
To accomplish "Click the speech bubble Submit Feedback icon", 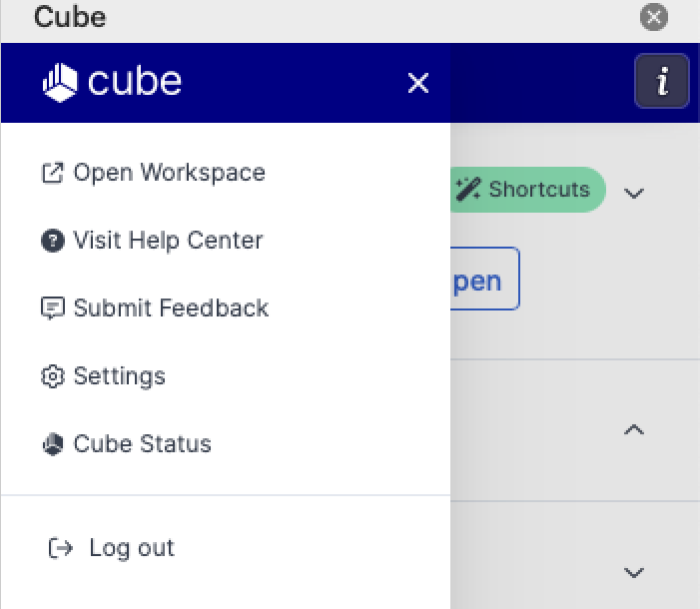I will click(52, 308).
